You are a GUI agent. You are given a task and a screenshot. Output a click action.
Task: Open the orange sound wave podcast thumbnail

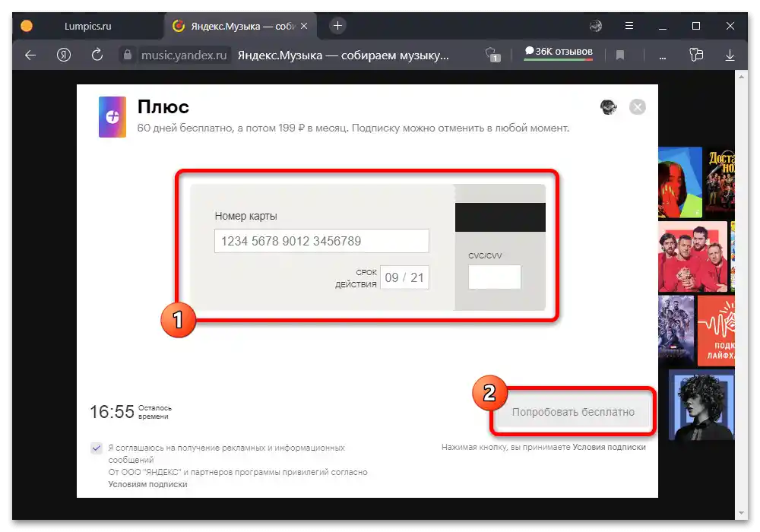coord(716,331)
